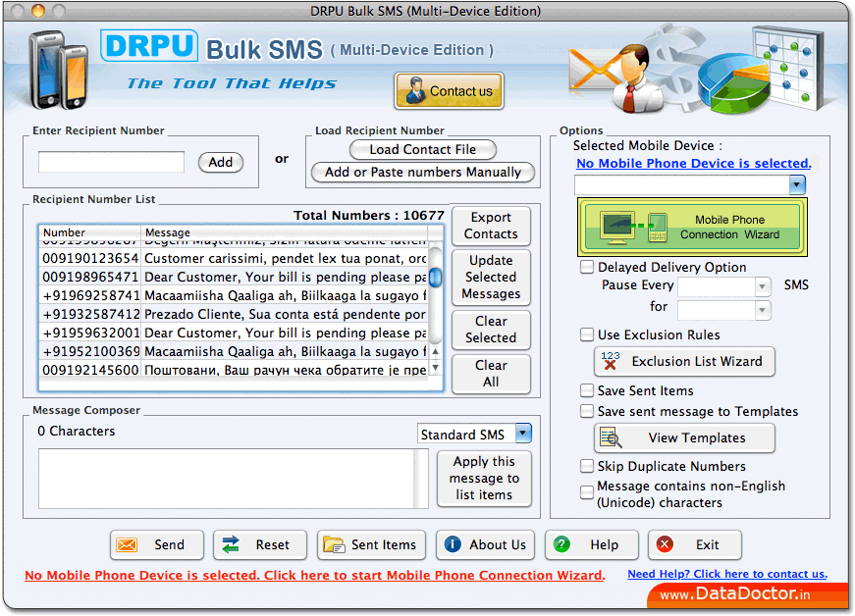This screenshot has height=616, width=855.
Task: Open the Pause Every SMS dropdown
Action: (x=763, y=286)
